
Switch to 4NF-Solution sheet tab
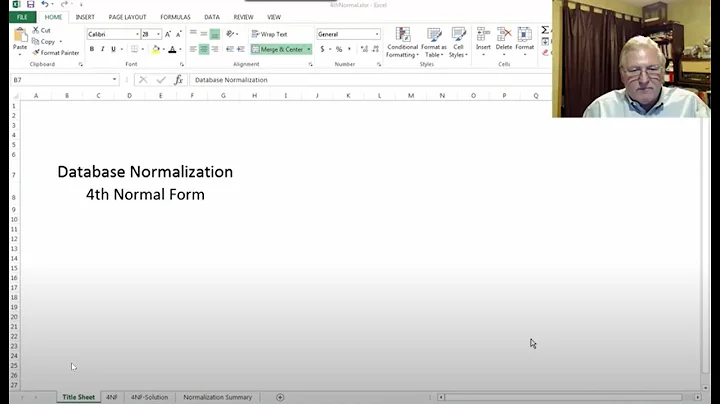(x=149, y=397)
